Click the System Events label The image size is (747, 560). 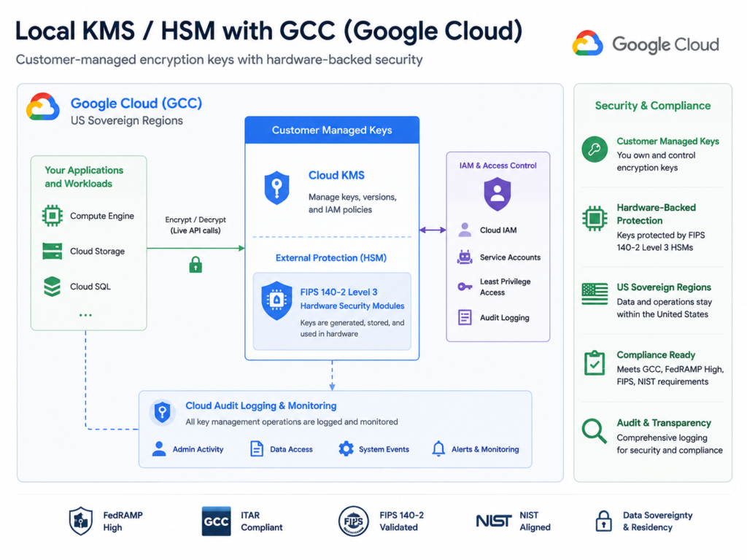point(384,449)
